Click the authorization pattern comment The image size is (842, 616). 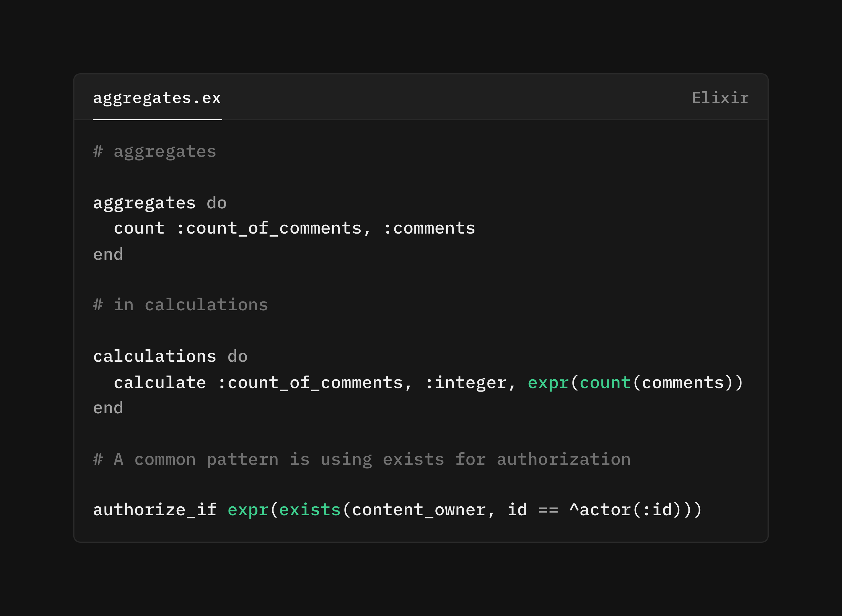click(362, 459)
